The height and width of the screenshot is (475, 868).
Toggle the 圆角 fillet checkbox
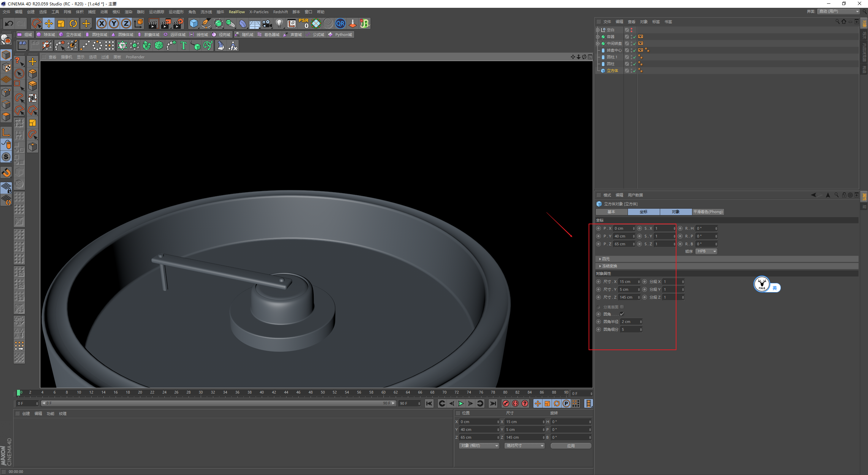(622, 314)
